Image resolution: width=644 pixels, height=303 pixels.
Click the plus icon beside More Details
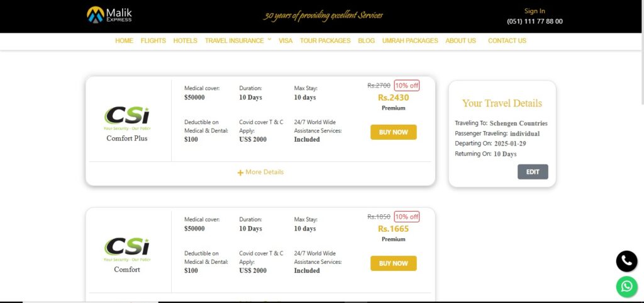[240, 173]
